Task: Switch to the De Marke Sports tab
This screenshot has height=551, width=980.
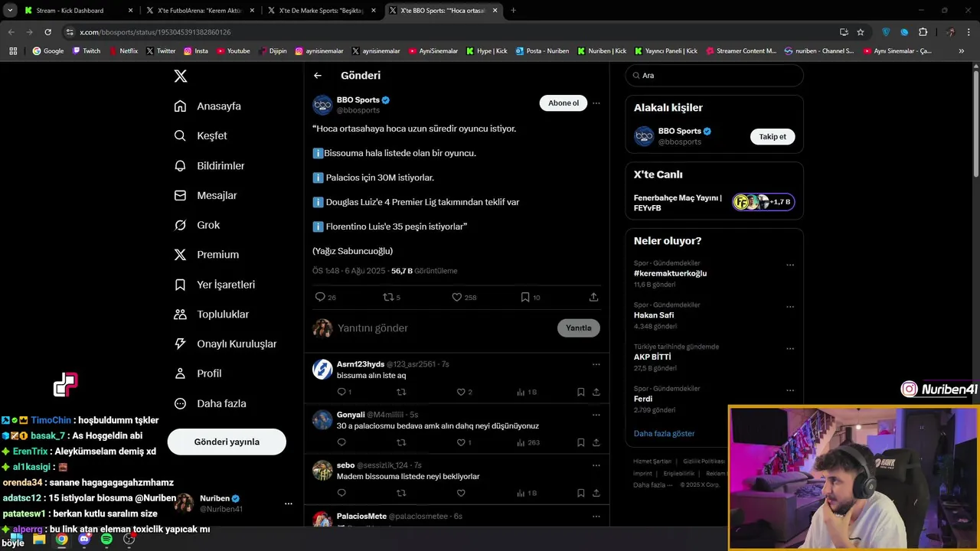Action: (x=322, y=11)
